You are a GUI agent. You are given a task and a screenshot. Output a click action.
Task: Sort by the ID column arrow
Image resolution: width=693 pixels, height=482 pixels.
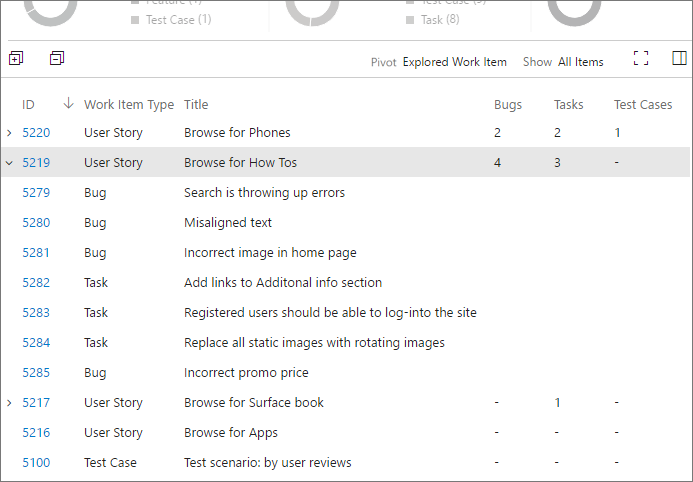point(68,103)
